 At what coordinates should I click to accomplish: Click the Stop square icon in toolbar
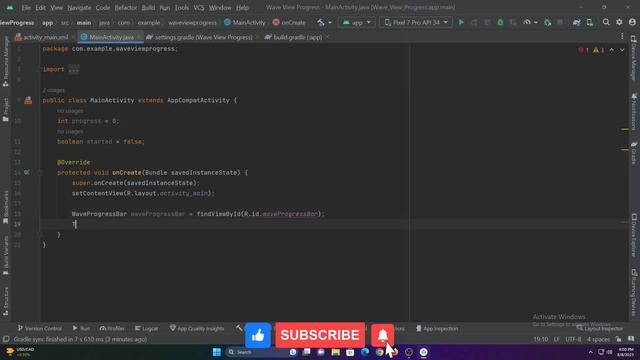560,22
